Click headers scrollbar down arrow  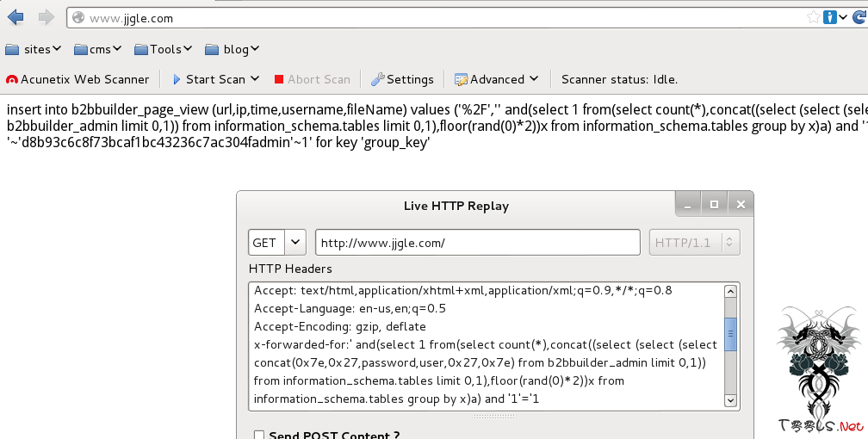[730, 400]
